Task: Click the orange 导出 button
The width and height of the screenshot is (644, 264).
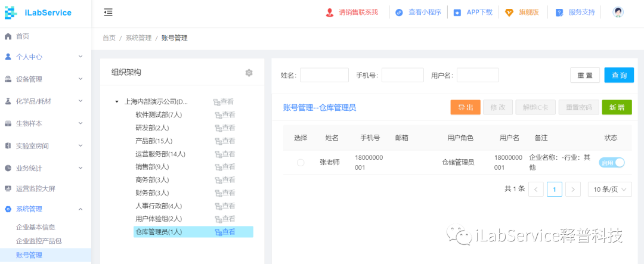Action: [x=465, y=107]
